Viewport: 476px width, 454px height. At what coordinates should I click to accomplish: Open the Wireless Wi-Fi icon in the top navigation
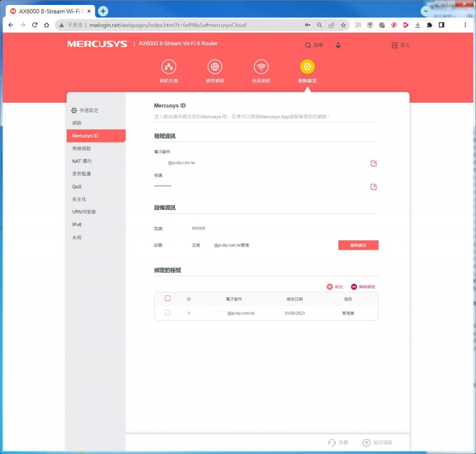pos(261,67)
